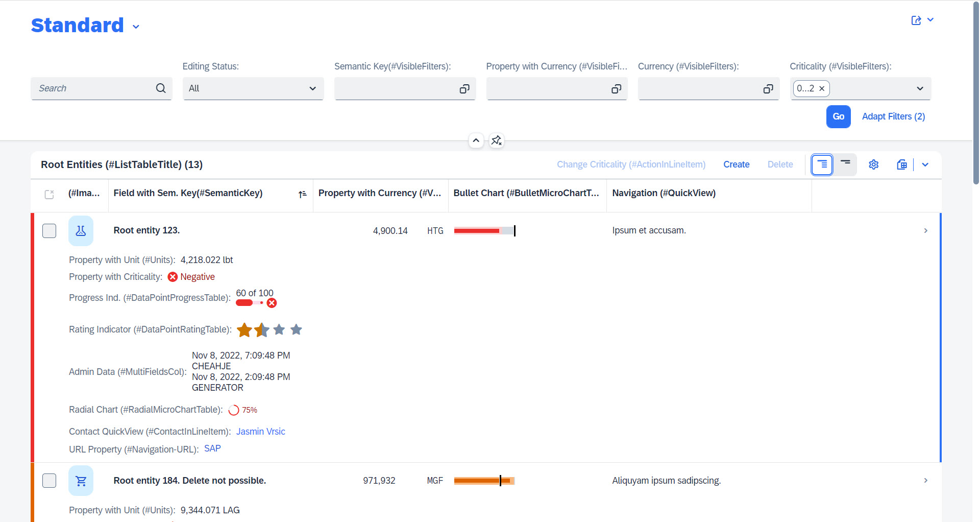Viewport: 980px width, 522px height.
Task: Click Delete in table toolbar
Action: (x=780, y=164)
